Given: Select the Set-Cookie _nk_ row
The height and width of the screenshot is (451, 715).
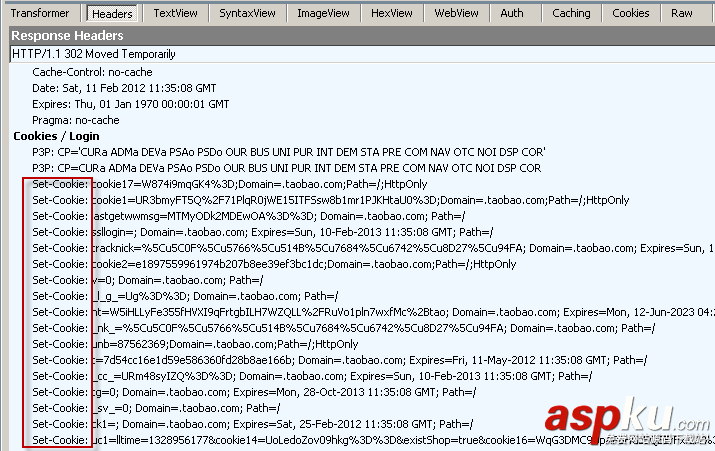Looking at the screenshot, I should click(x=344, y=328).
